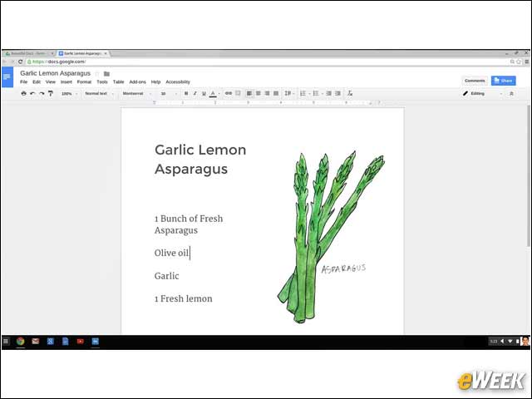Toggle Bold formatting
The width and height of the screenshot is (532, 399).
click(186, 93)
